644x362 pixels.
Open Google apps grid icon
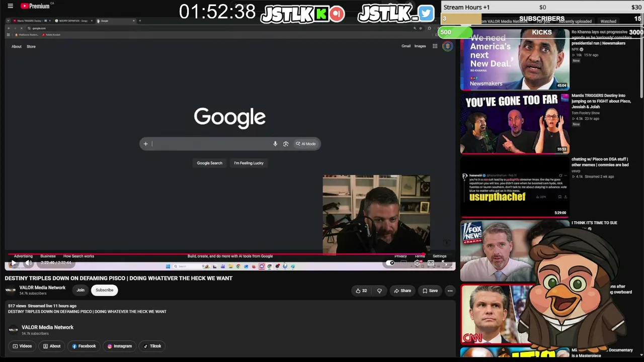pyautogui.click(x=435, y=46)
